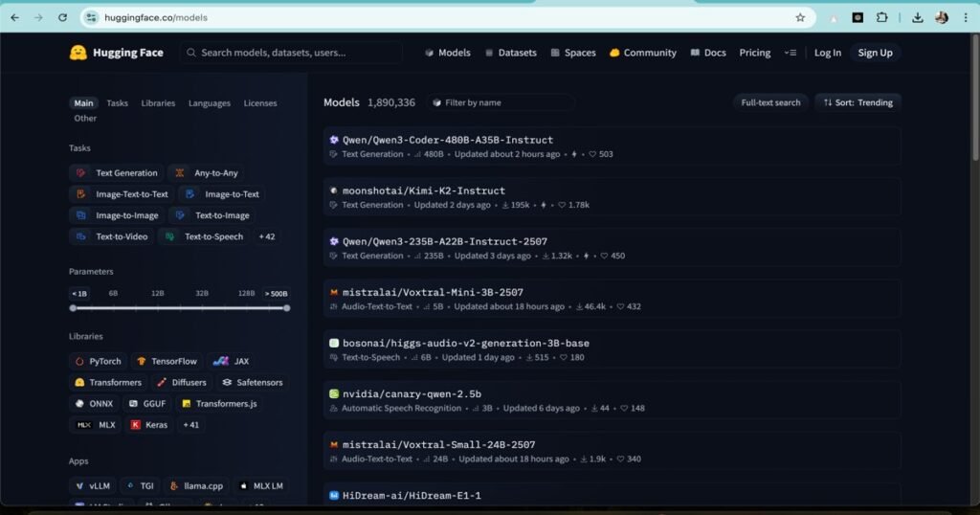980x515 pixels.
Task: Open the Sort: Trending dropdown
Action: pos(857,102)
